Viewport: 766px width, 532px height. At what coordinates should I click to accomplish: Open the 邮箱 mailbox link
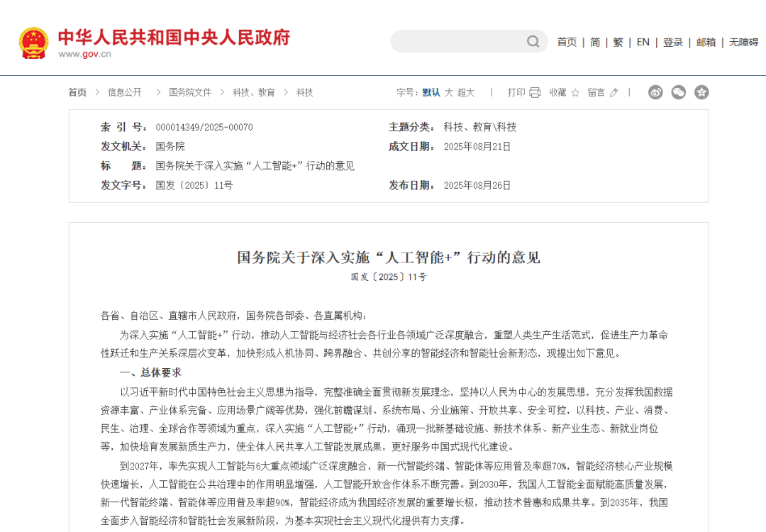tap(706, 43)
